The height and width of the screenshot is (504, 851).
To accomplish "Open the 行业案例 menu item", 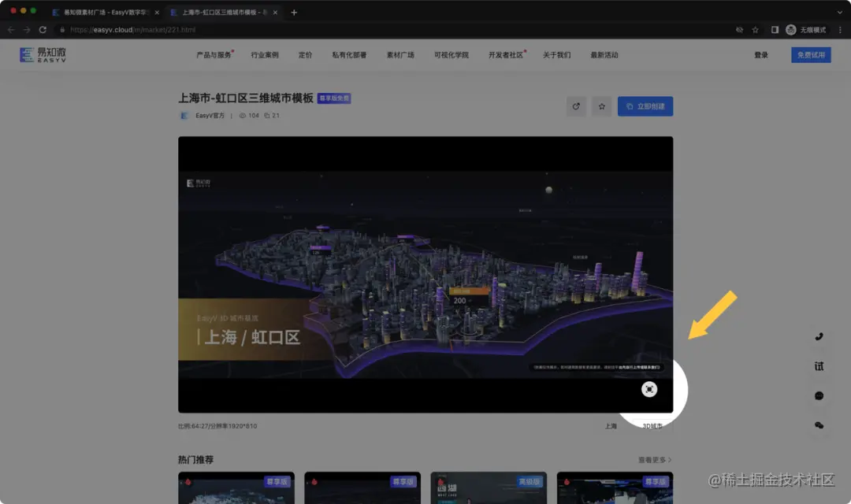I will [264, 55].
